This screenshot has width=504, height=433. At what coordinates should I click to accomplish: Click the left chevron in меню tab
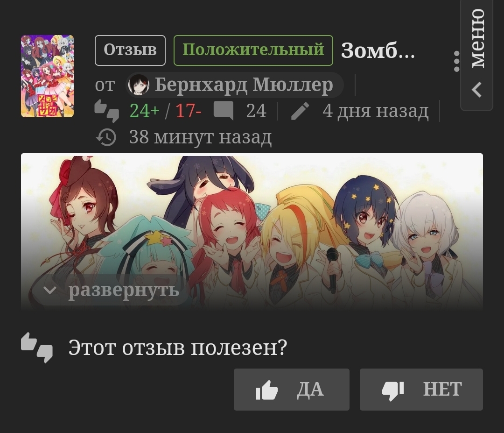point(476,90)
